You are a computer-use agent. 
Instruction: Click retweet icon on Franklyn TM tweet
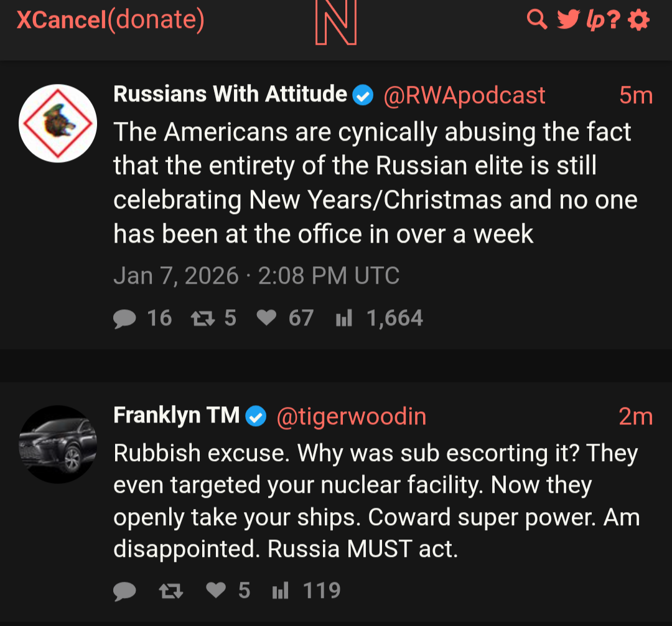[x=170, y=591]
